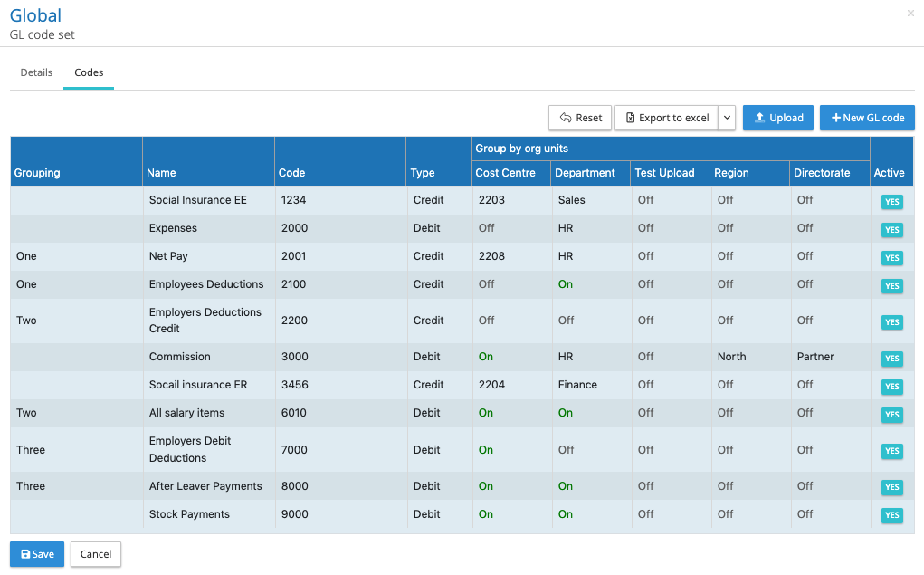The image size is (924, 575).
Task: Click code 6010 for All salary items
Action: tap(295, 413)
